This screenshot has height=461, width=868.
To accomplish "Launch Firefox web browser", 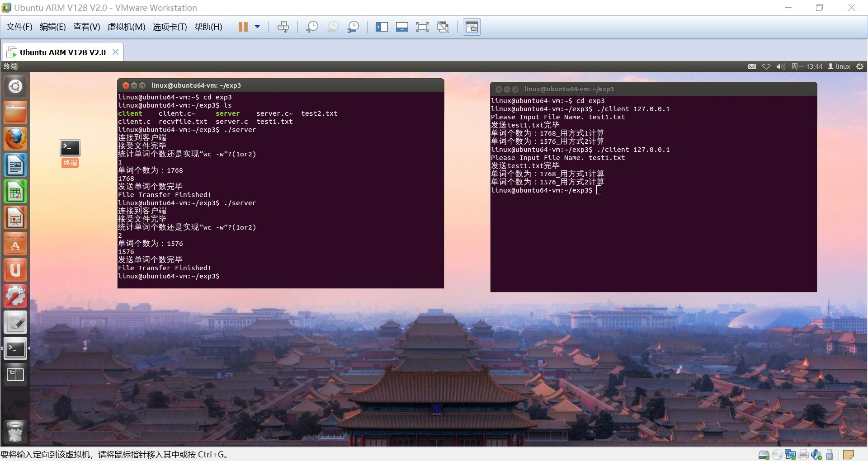I will tap(15, 139).
